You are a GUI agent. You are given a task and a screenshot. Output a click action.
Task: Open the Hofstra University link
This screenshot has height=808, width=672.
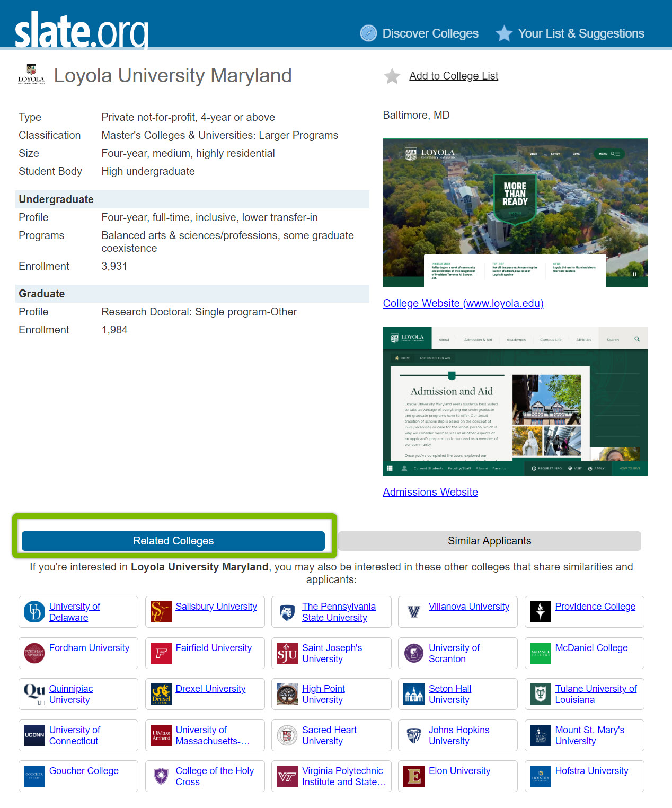click(x=591, y=771)
